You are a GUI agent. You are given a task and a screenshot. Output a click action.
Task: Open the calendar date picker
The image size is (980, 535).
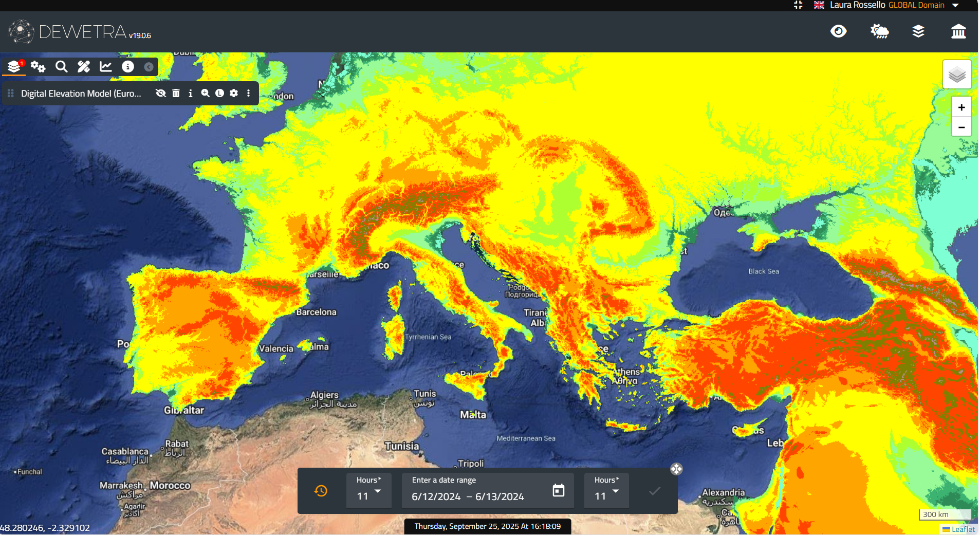pyautogui.click(x=558, y=490)
